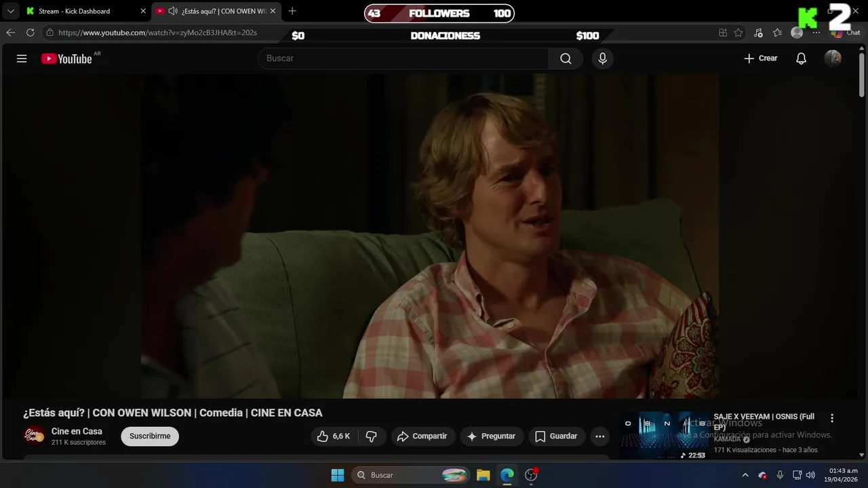
Task: Close the Kick Dashboard tab
Action: click(x=143, y=11)
